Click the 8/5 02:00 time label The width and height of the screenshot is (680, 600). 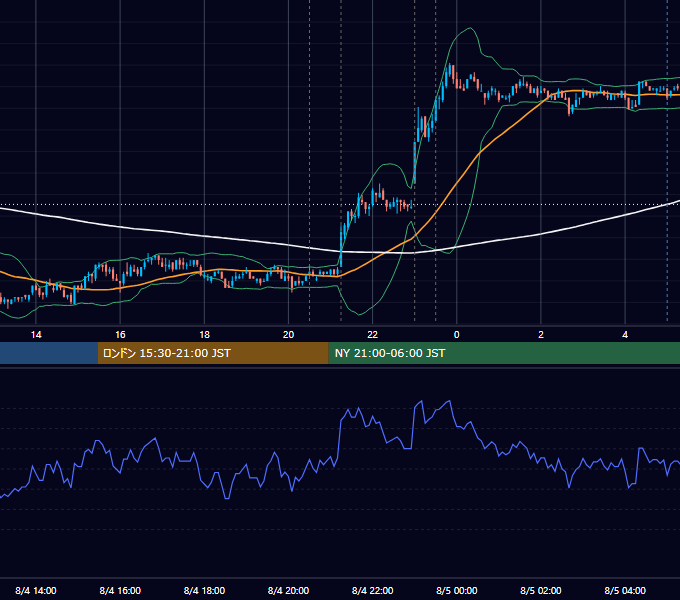tap(541, 590)
